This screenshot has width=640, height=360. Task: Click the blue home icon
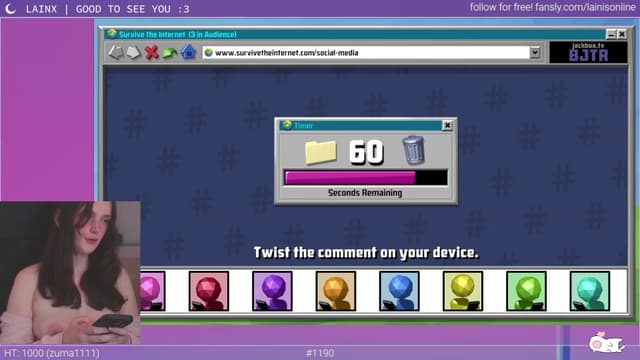click(x=188, y=52)
